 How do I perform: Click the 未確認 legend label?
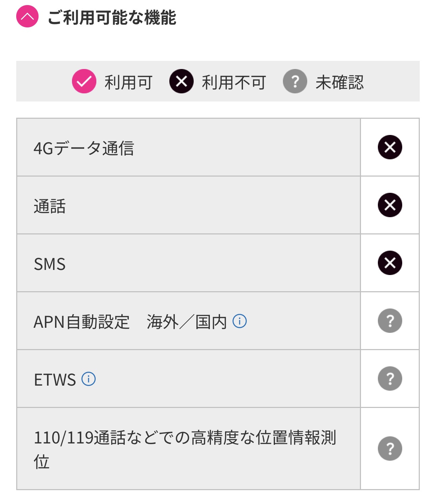tap(340, 82)
